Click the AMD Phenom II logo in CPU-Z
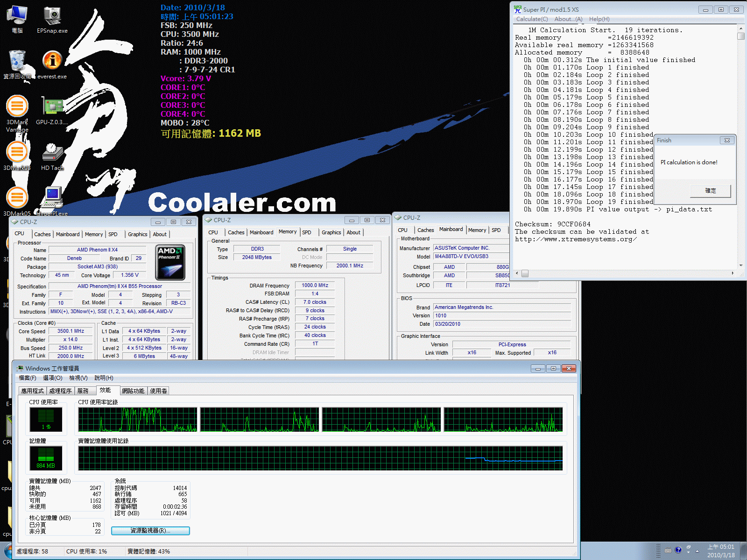Image resolution: width=747 pixels, height=560 pixels. pyautogui.click(x=170, y=262)
